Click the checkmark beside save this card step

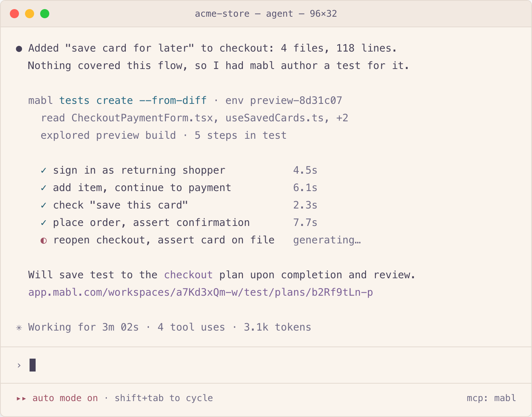pyautogui.click(x=44, y=205)
